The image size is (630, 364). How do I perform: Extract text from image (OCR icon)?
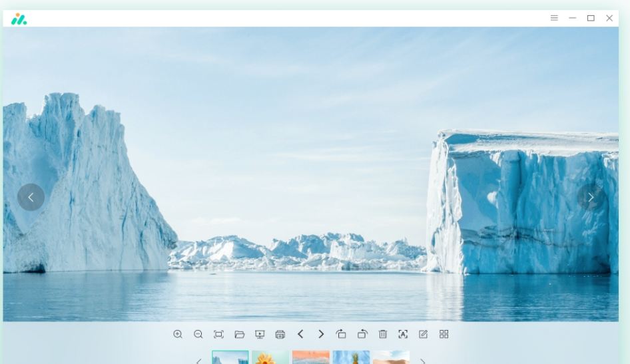click(x=403, y=334)
